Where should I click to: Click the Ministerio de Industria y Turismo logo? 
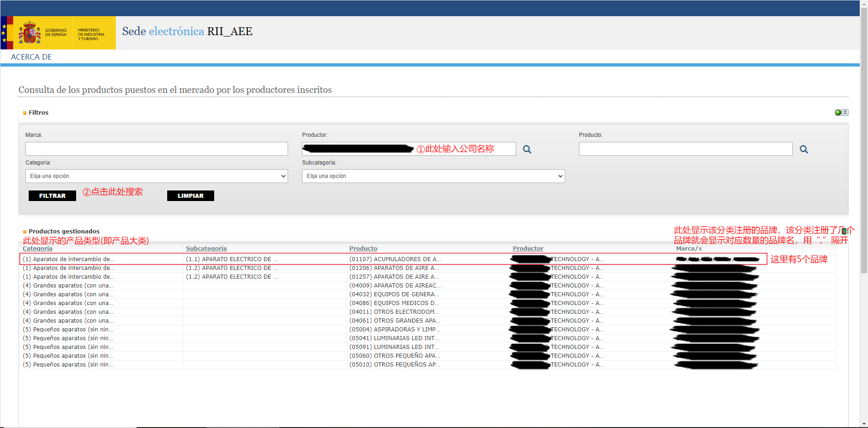click(91, 34)
